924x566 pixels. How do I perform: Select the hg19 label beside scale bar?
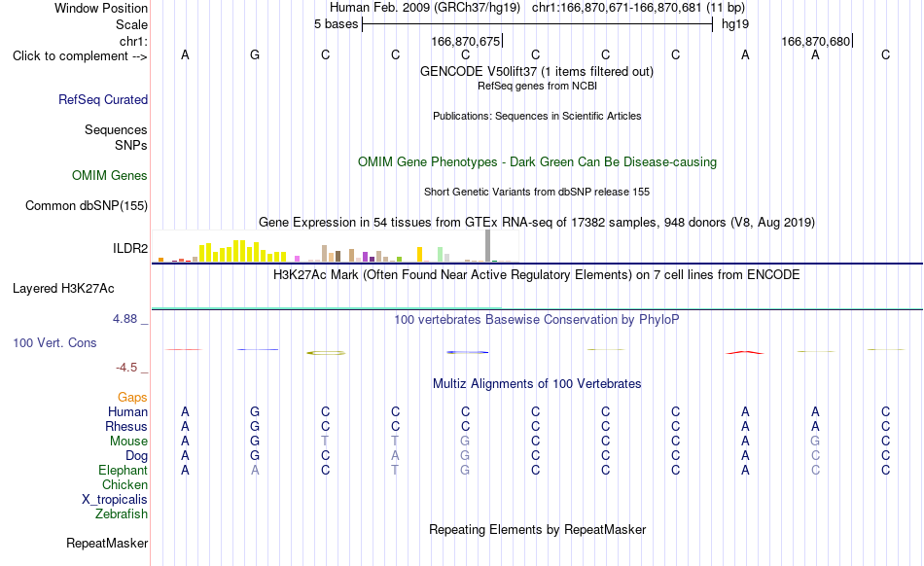(x=735, y=24)
